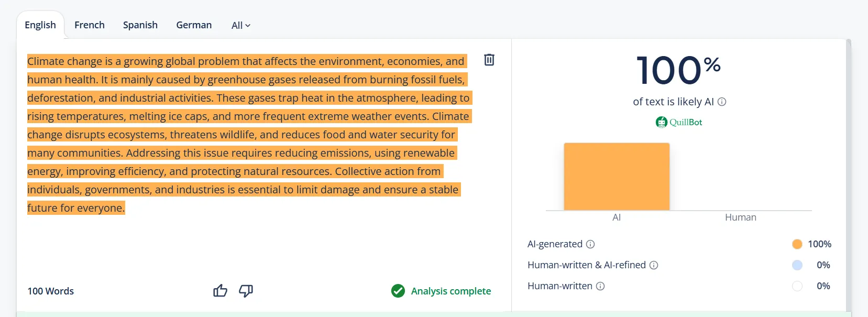Click the QuillBot logo
The width and height of the screenshot is (868, 317).
point(678,122)
